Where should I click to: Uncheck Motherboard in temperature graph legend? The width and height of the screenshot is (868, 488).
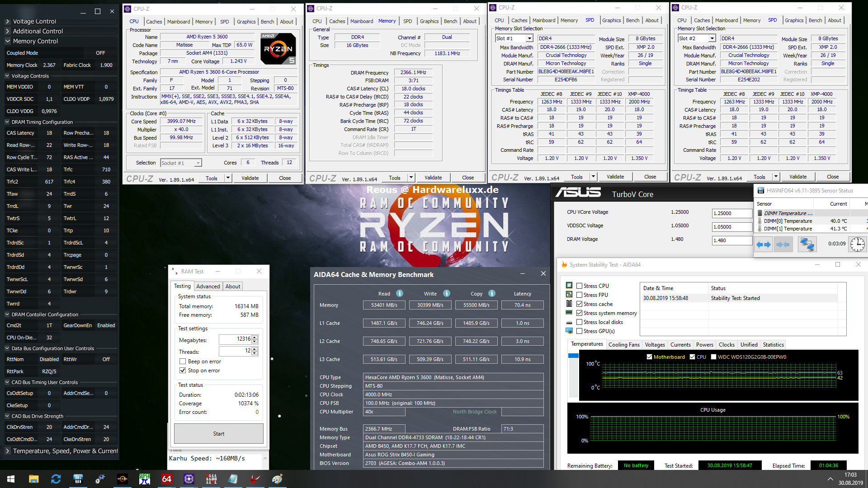tap(649, 357)
